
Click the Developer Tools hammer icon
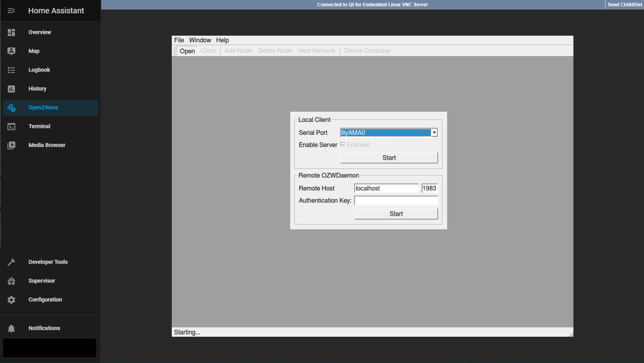[x=11, y=262]
